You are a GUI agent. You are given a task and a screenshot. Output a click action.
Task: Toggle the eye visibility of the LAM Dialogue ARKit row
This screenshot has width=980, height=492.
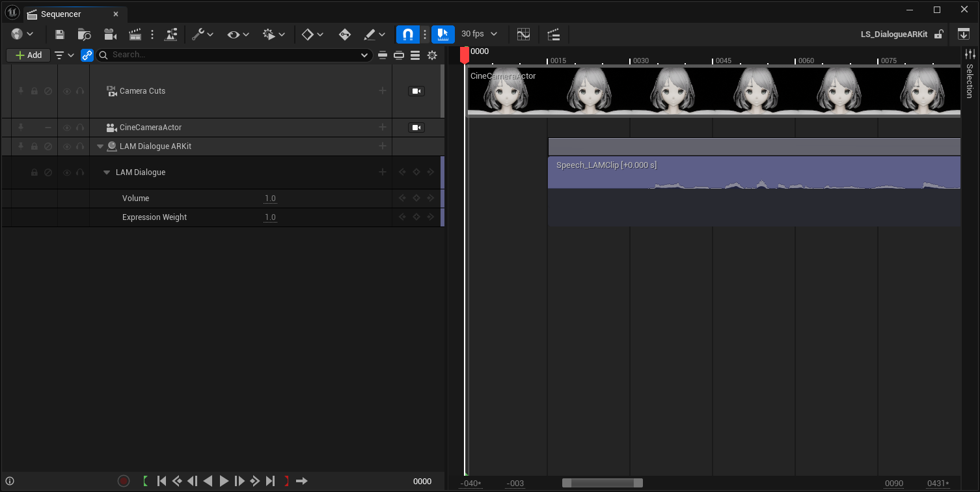[67, 146]
